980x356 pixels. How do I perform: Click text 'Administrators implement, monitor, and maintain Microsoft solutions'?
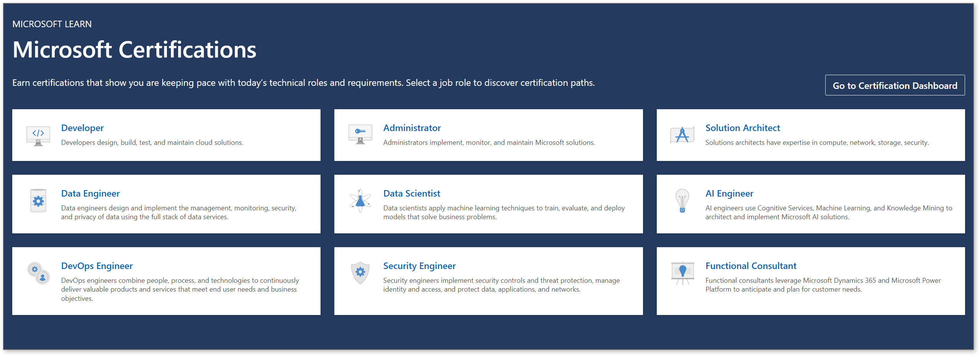[x=488, y=143]
